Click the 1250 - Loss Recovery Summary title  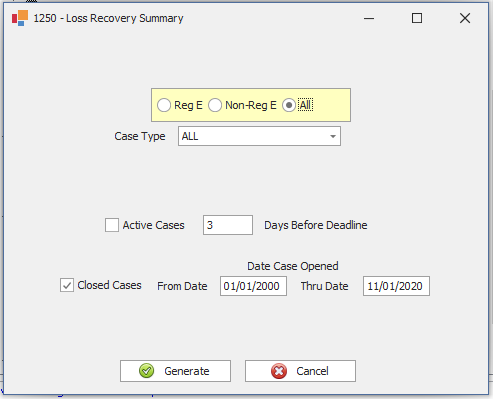coord(108,18)
